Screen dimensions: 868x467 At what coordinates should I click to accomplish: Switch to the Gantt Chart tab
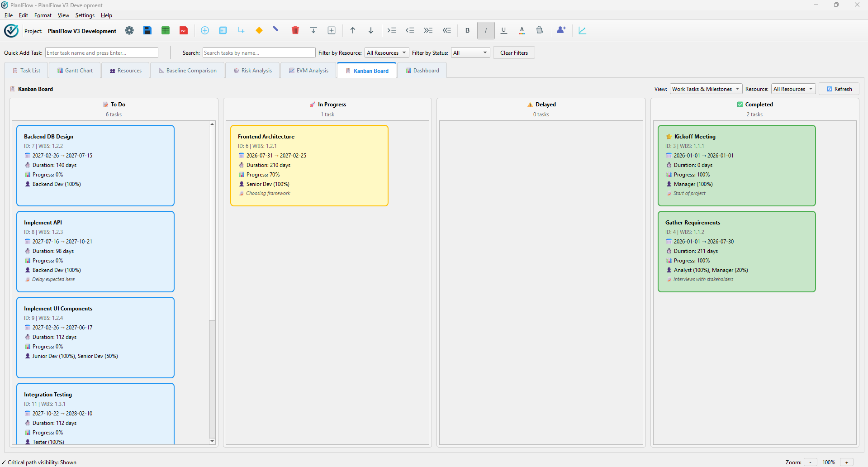75,71
